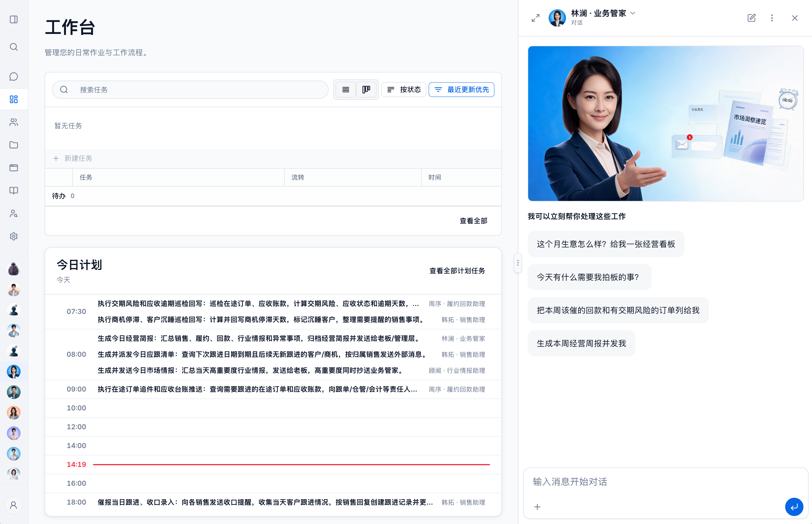Close the chat panel with X
Screen dimensions: 812x524
coord(795,18)
